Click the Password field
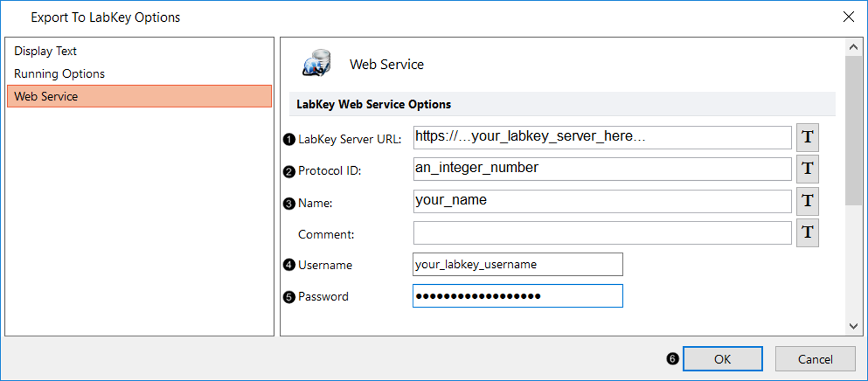868x381 pixels. pyautogui.click(x=517, y=296)
